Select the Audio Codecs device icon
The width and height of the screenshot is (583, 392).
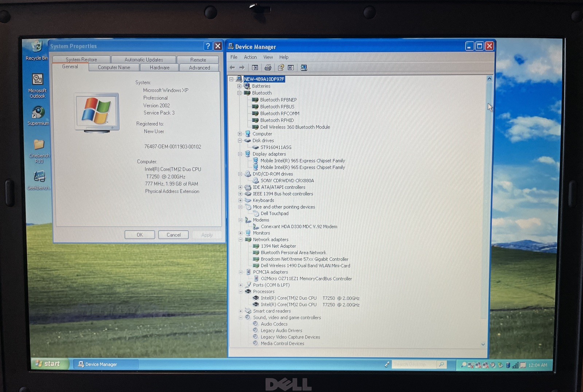tap(255, 324)
